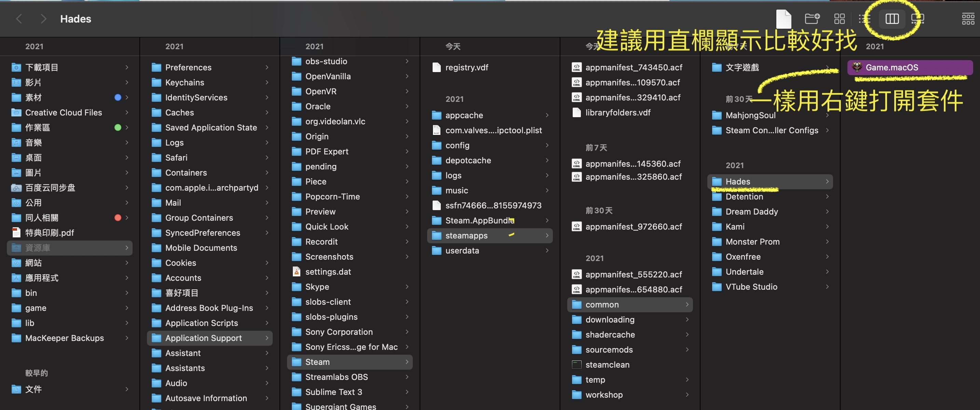Expand the 資源庫 folder chevron
Screen dimensions: 980x410
(127, 248)
